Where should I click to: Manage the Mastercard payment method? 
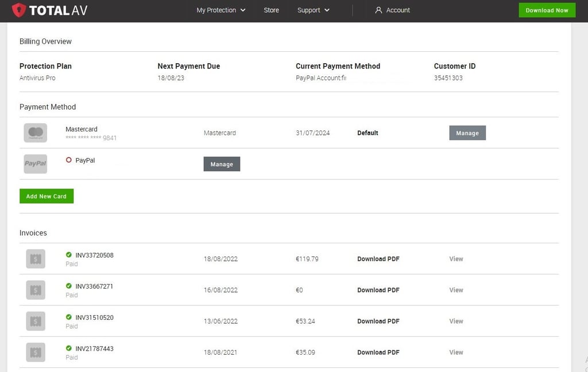[x=467, y=133]
